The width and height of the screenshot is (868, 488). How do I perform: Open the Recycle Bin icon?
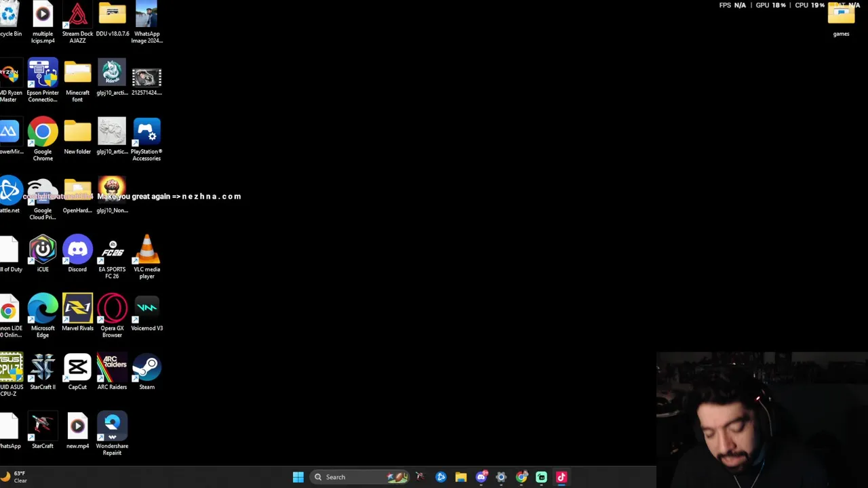(9, 20)
